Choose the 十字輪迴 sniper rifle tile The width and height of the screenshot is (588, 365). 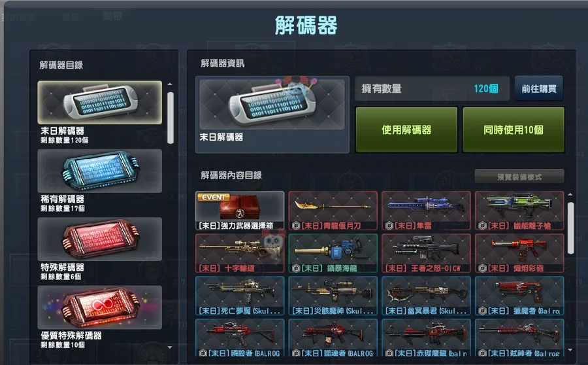pyautogui.click(x=240, y=254)
